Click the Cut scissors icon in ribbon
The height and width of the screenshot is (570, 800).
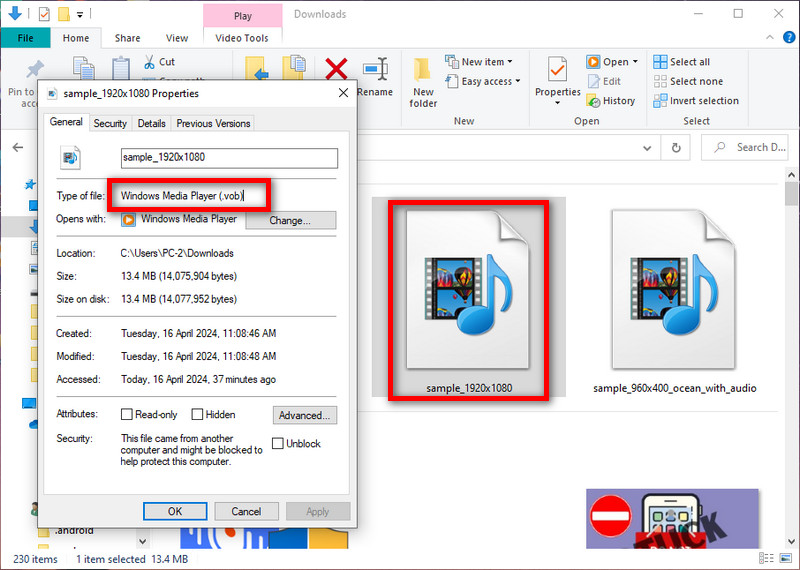149,62
